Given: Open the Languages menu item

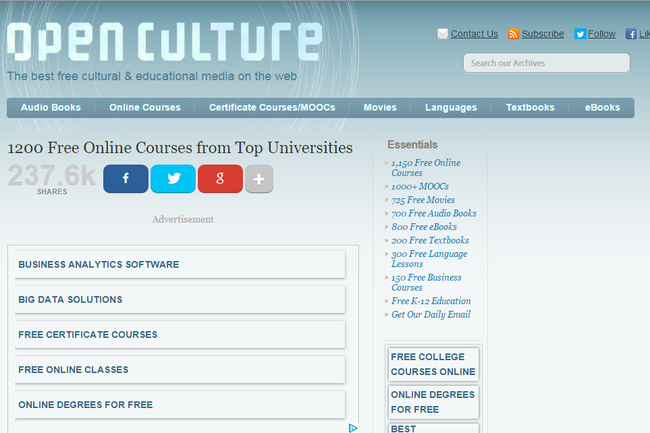Looking at the screenshot, I should coord(451,108).
